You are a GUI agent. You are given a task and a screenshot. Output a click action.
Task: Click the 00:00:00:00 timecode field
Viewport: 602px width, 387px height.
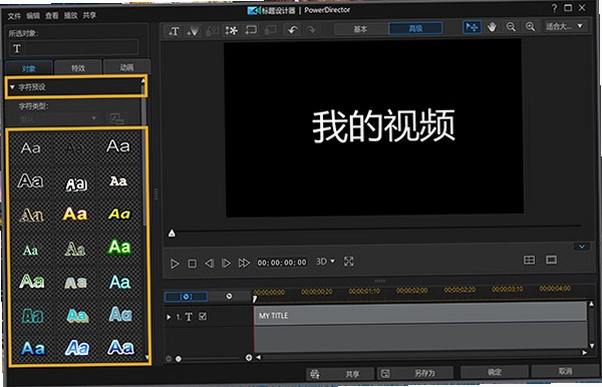point(282,263)
